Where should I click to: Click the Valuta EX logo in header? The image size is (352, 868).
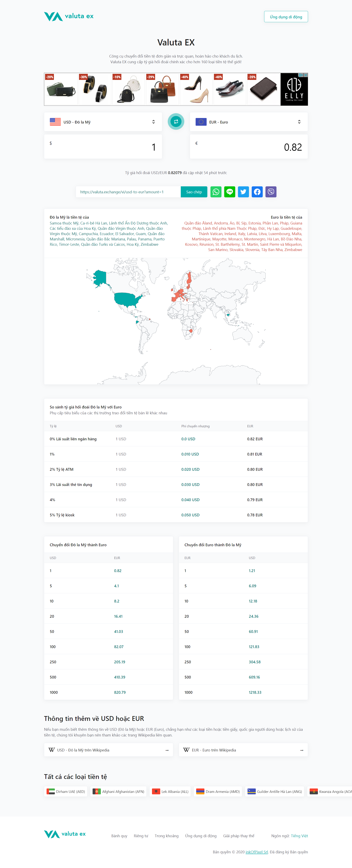click(x=69, y=16)
